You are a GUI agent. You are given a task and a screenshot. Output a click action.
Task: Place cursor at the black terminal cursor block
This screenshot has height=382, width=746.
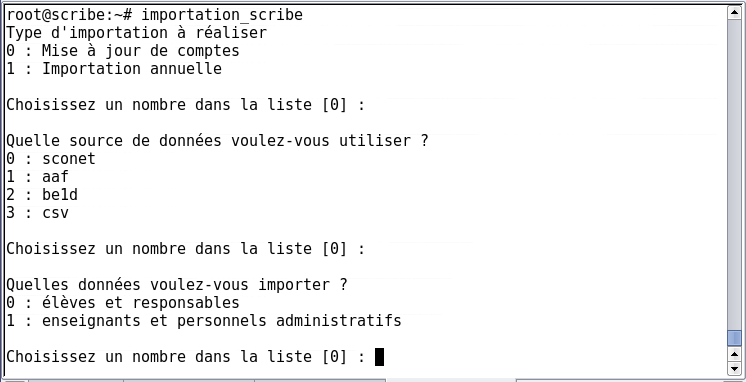(x=379, y=357)
